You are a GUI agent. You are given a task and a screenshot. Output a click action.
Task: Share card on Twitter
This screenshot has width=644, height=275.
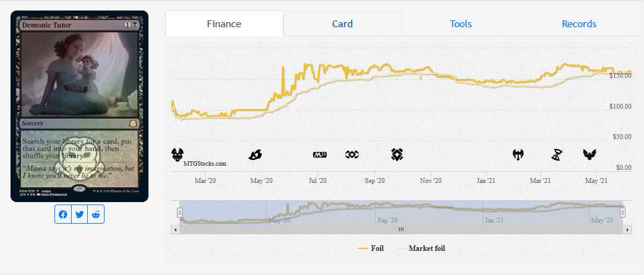79,214
